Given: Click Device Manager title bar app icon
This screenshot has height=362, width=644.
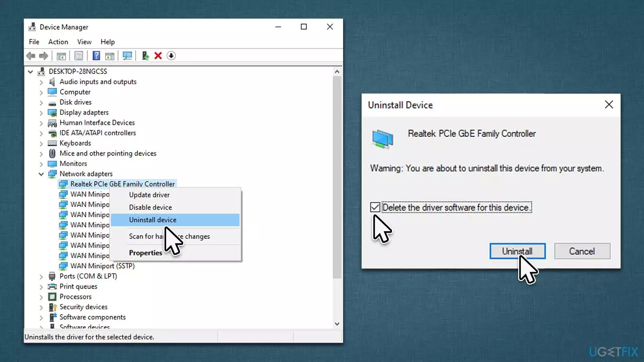Looking at the screenshot, I should tap(32, 27).
